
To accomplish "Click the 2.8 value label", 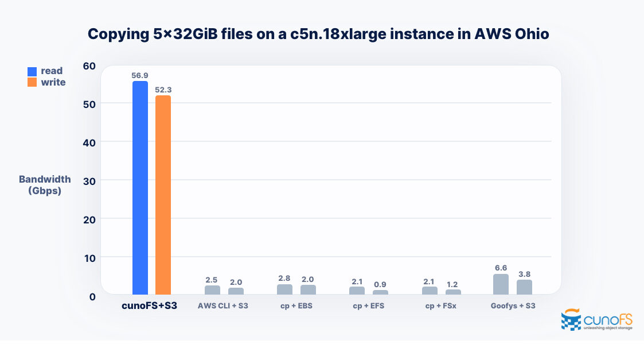I will [x=284, y=278].
